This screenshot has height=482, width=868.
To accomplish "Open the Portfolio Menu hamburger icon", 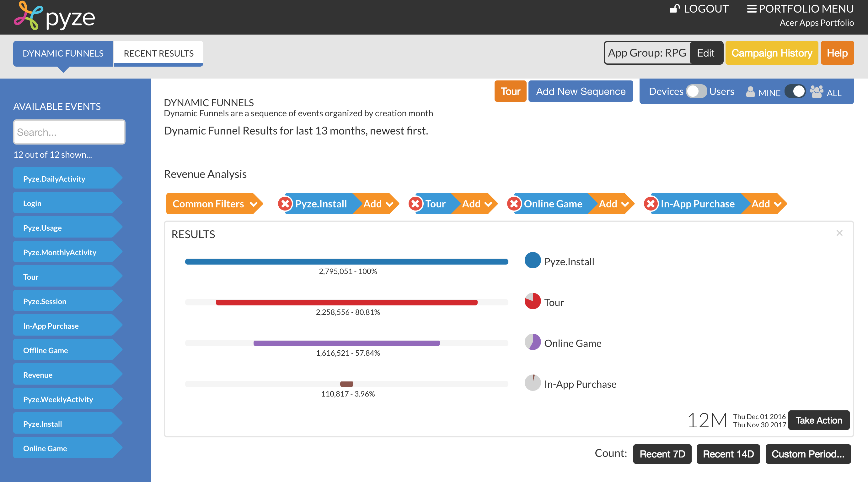I will 751,9.
